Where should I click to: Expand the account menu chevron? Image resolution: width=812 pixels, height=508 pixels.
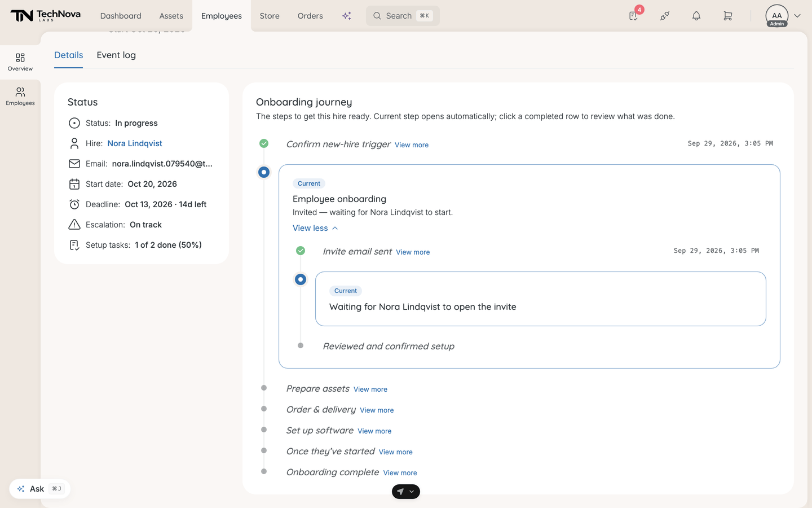(x=797, y=16)
